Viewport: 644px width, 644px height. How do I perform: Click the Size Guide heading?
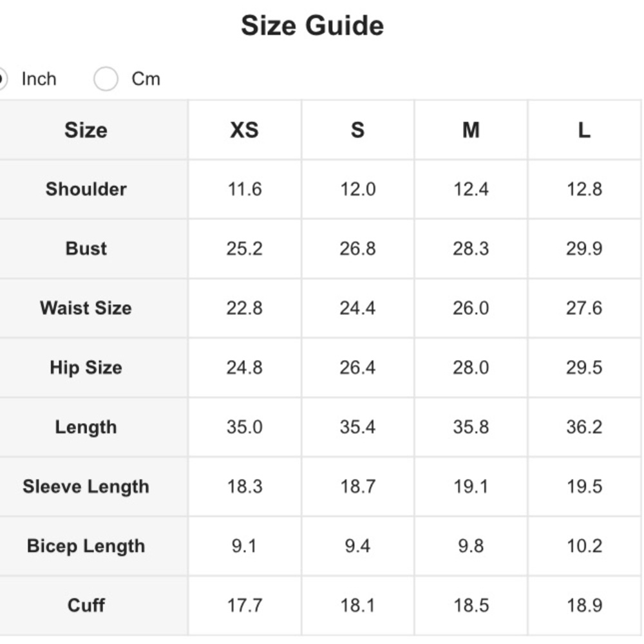tap(312, 26)
